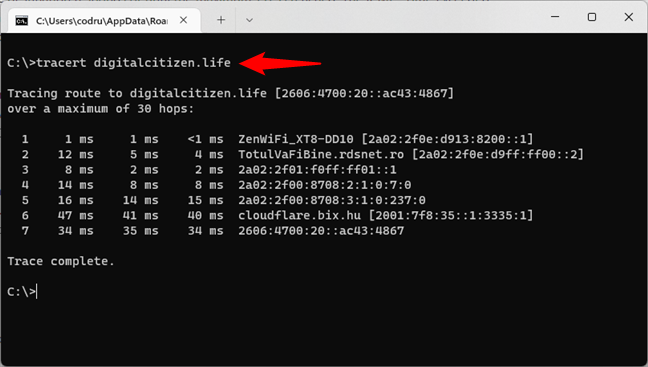The image size is (648, 367).
Task: Click the empty C:\> prompt input line
Action: (x=22, y=292)
